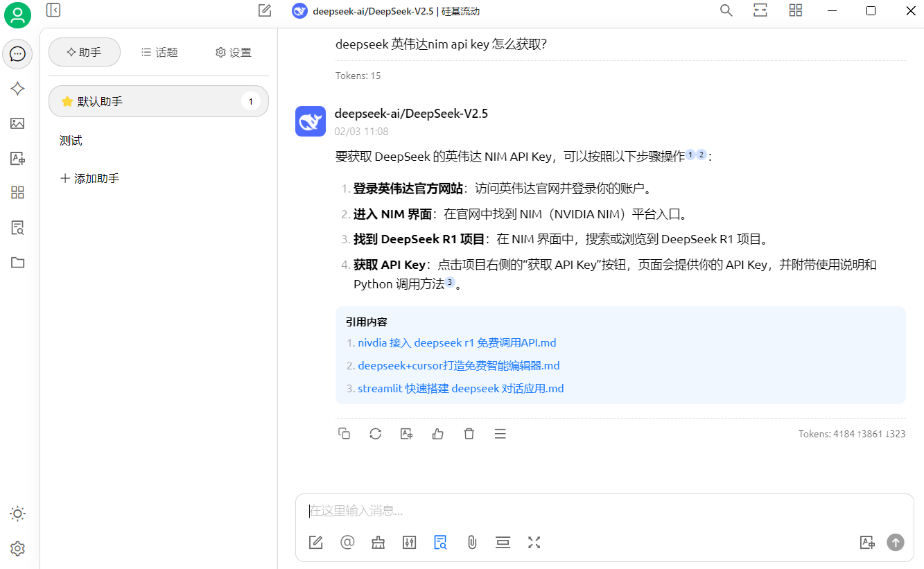Click the 'Tokens: 4184 ↑3861 ↓323' label
Image resolution: width=924 pixels, height=569 pixels.
pyautogui.click(x=852, y=434)
